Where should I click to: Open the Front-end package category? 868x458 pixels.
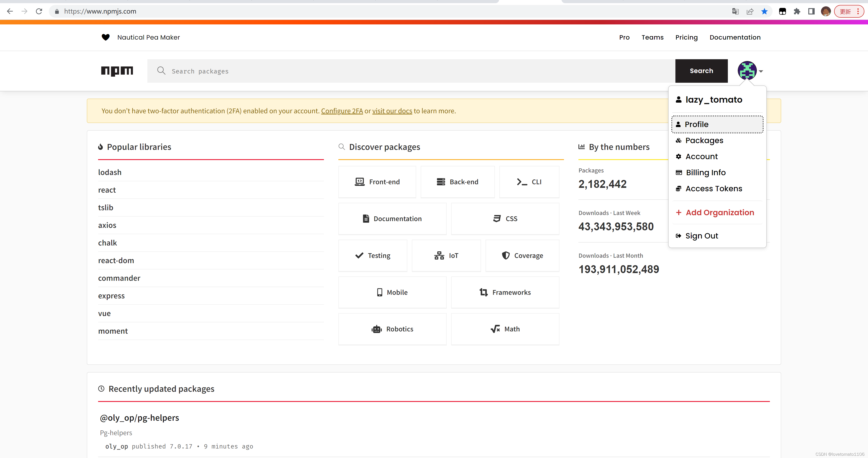pyautogui.click(x=377, y=182)
